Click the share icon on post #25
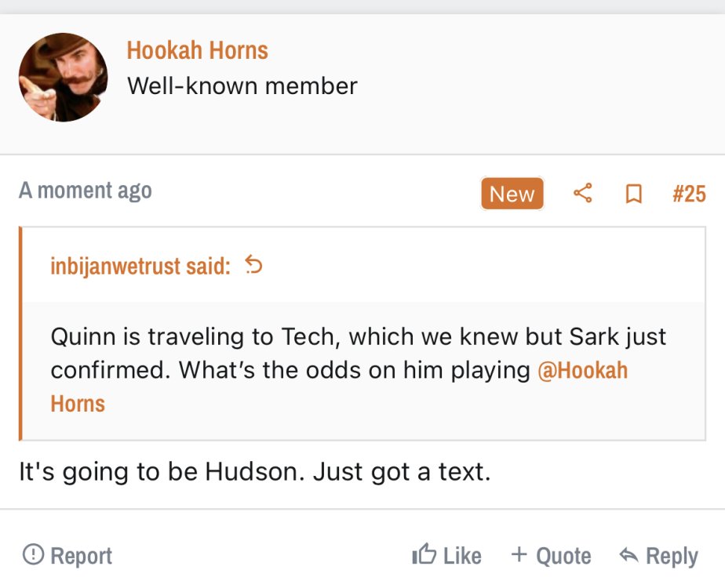Viewport: 725px width, 588px height. pos(582,193)
